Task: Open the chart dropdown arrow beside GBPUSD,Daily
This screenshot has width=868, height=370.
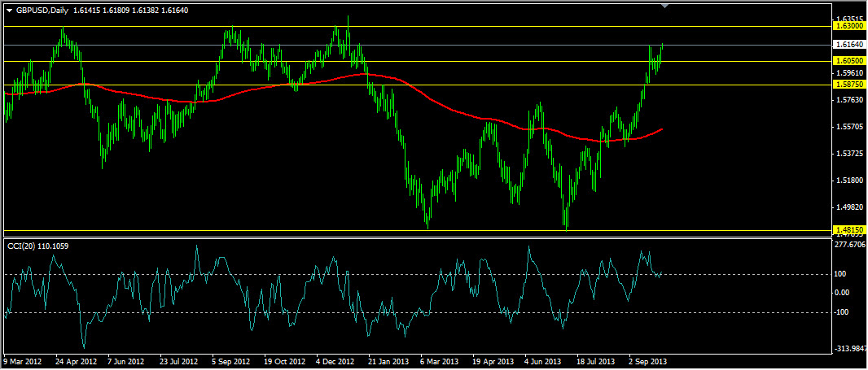Action: pyautogui.click(x=9, y=10)
